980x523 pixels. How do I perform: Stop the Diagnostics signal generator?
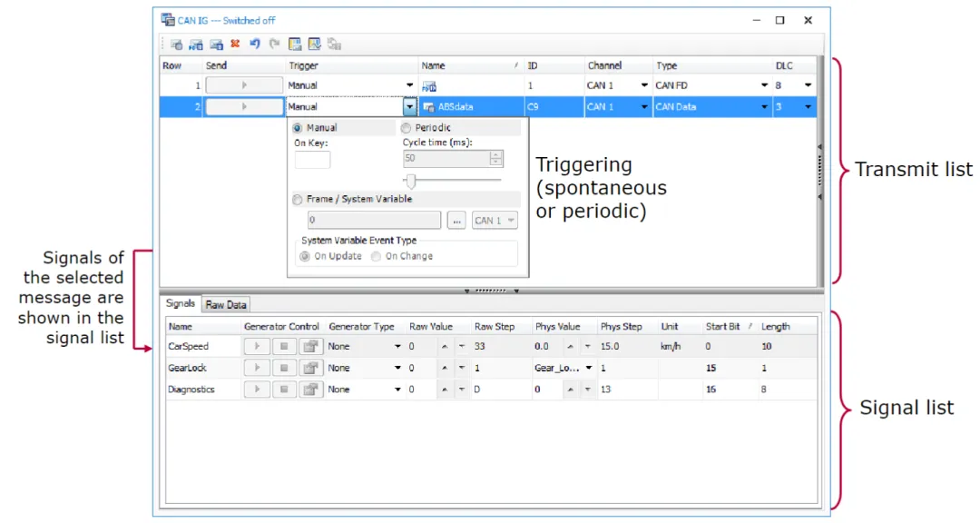(284, 390)
